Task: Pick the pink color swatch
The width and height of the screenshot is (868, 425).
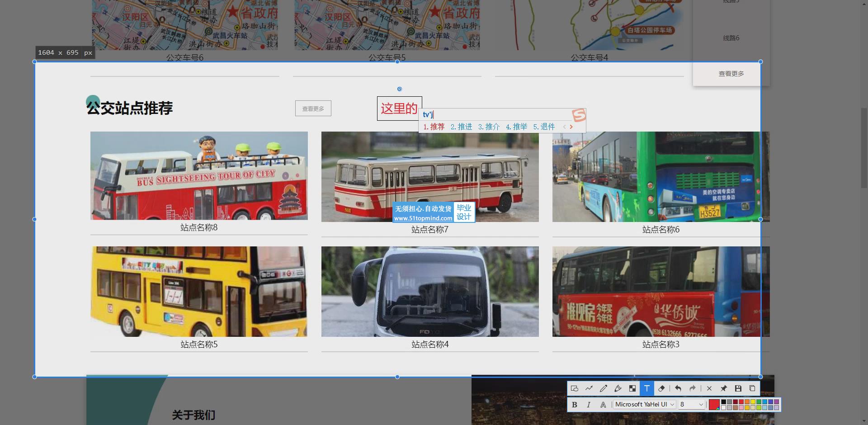Action: click(741, 408)
